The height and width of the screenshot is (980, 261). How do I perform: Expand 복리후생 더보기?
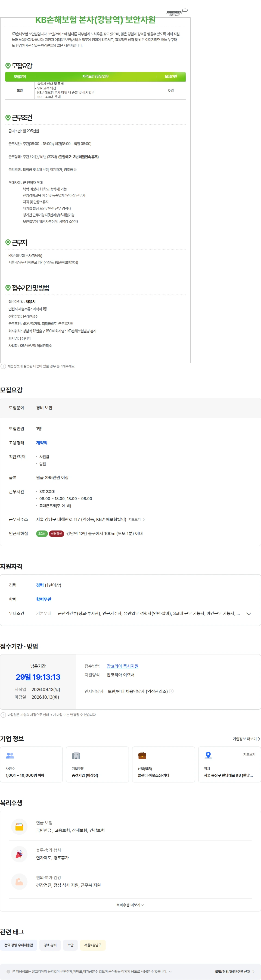pyautogui.click(x=130, y=905)
